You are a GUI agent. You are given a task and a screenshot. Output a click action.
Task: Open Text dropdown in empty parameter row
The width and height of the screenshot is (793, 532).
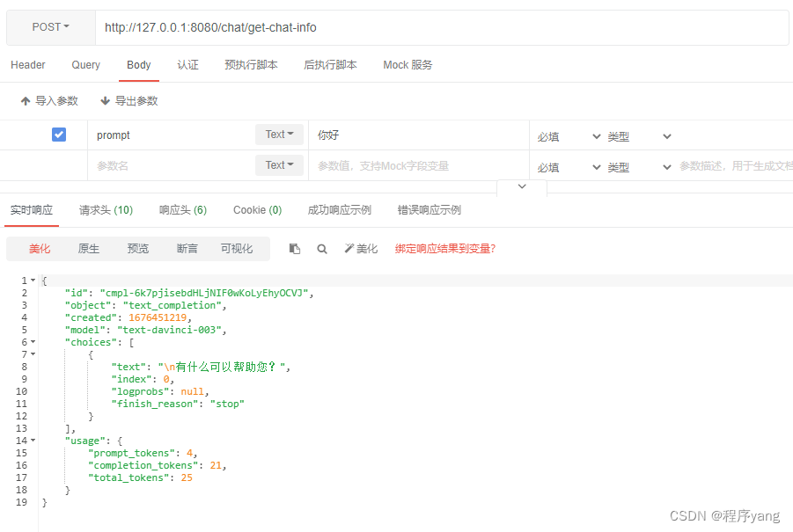point(279,165)
